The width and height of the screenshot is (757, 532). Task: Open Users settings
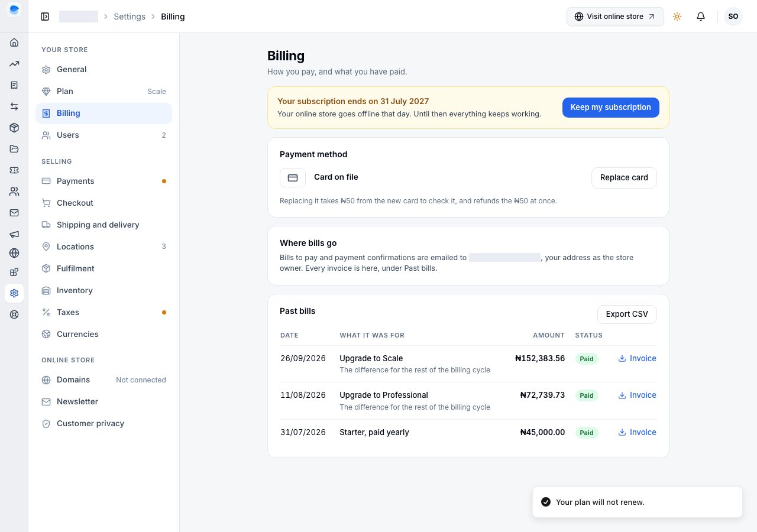103,135
